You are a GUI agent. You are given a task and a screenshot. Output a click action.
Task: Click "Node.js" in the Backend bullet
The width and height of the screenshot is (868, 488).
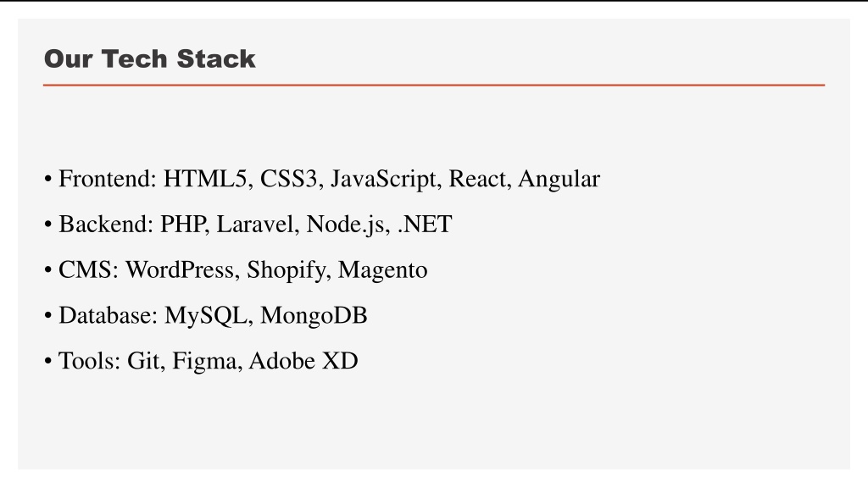click(348, 225)
